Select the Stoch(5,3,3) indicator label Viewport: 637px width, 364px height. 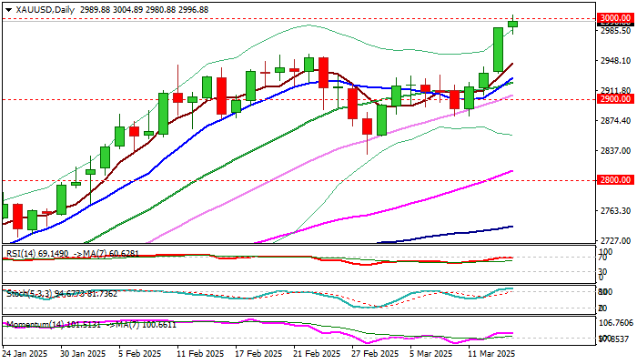(x=27, y=292)
